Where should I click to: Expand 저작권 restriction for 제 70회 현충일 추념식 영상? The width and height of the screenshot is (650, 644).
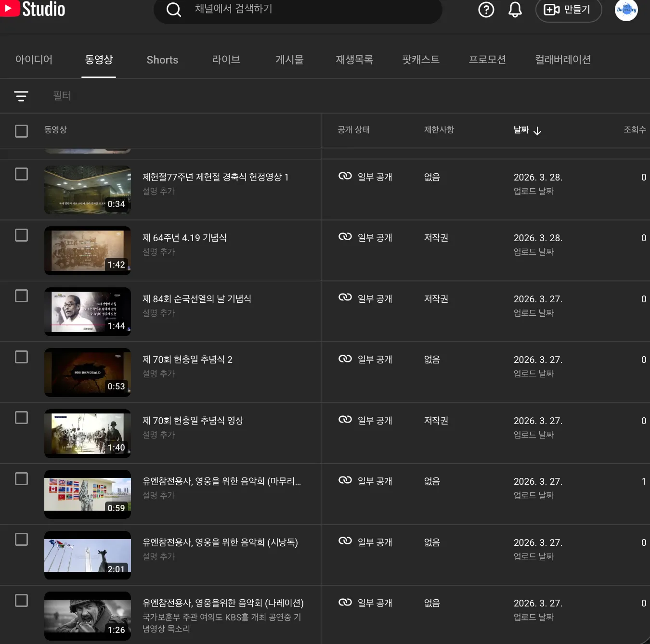tap(436, 420)
